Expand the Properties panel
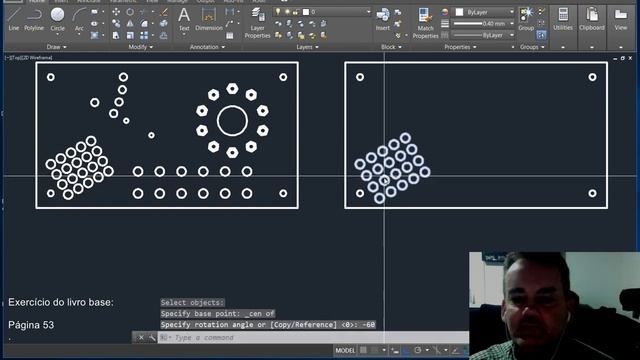 coord(460,47)
